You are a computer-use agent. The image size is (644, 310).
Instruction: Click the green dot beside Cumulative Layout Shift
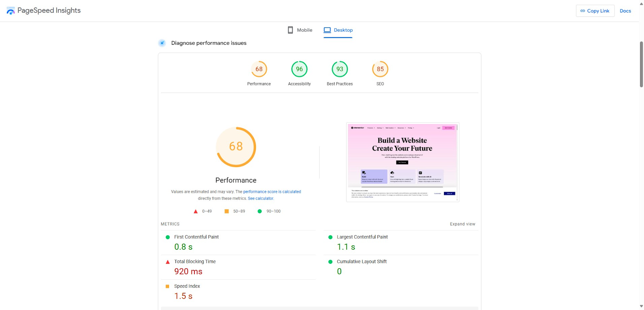[330, 262]
